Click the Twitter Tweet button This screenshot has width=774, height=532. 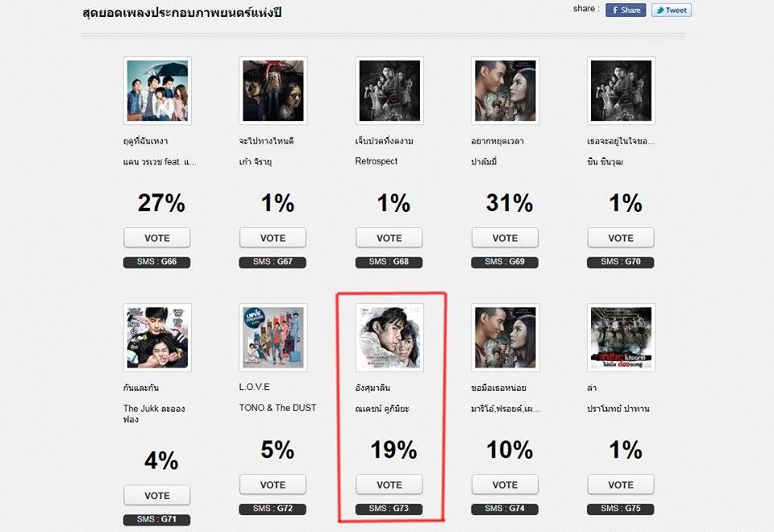tap(672, 10)
